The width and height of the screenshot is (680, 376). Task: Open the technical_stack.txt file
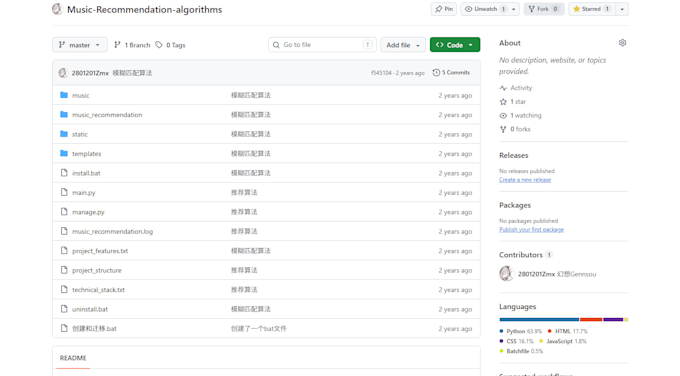point(98,290)
